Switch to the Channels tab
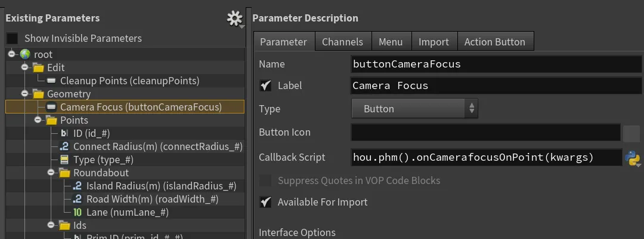Image resolution: width=644 pixels, height=239 pixels. point(342,42)
